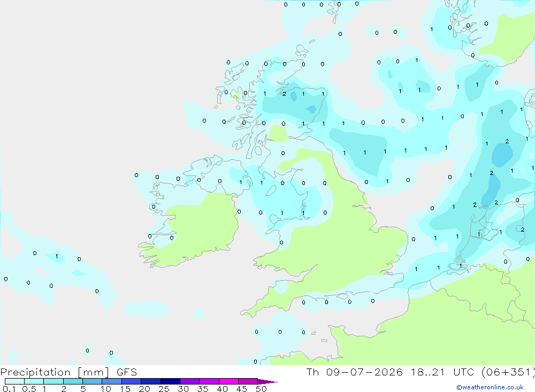Viewport: 535px width, 392px height.
Task: Click the legend value '10'
Action: (106, 389)
